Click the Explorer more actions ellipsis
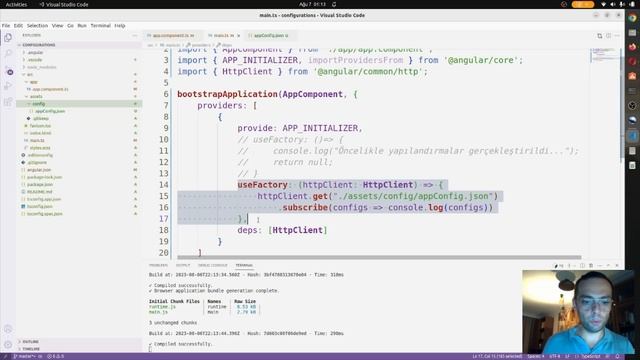Viewport: 640px width, 360px height. click(135, 36)
